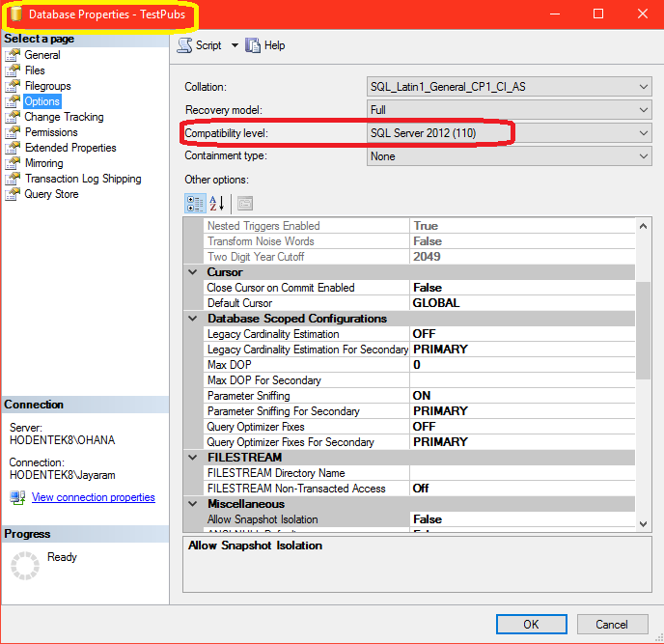
Task: Click the Filegroups page icon
Action: (13, 86)
